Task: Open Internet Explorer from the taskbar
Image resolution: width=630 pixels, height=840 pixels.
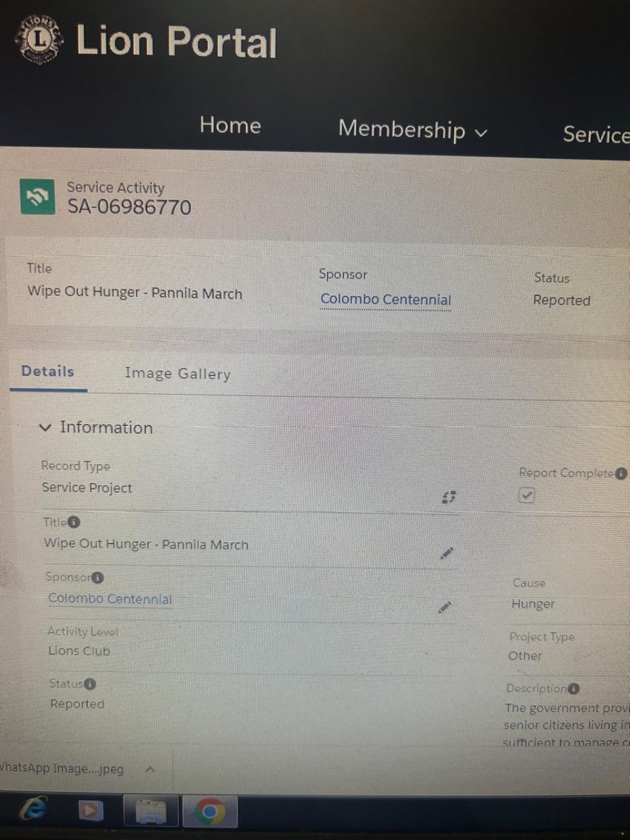Action: (34, 809)
